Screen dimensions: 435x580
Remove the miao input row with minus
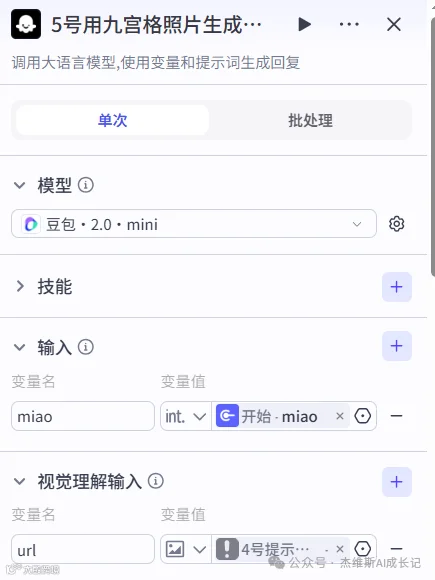[x=397, y=416]
